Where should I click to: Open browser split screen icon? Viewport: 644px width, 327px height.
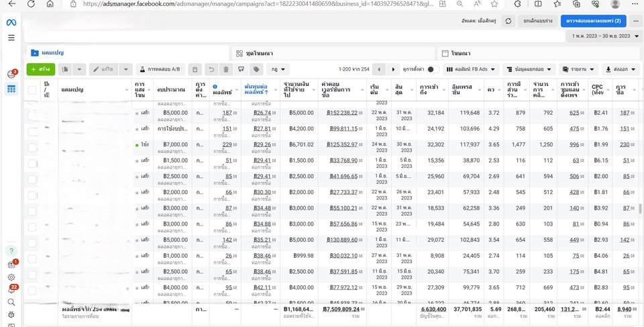click(x=537, y=4)
